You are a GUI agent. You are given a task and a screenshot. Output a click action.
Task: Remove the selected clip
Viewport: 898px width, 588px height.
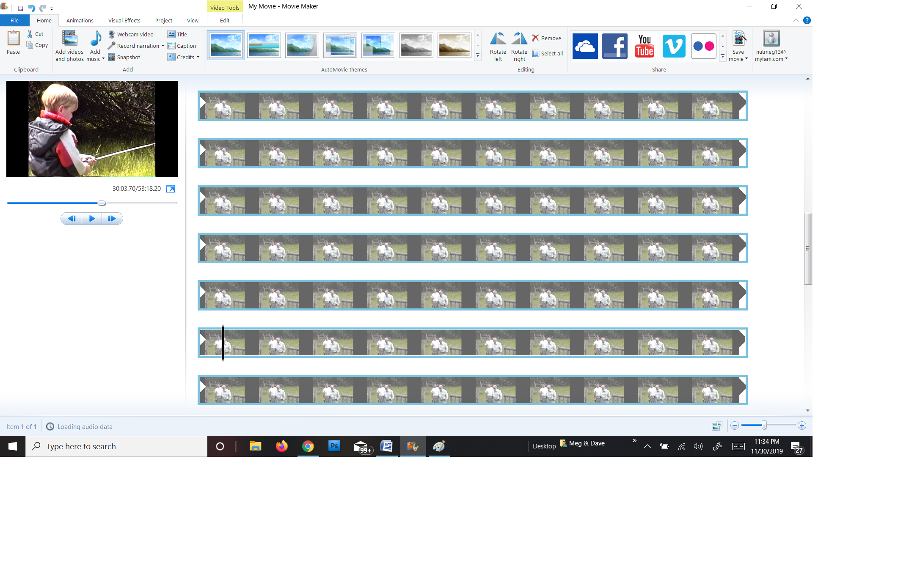coord(546,38)
